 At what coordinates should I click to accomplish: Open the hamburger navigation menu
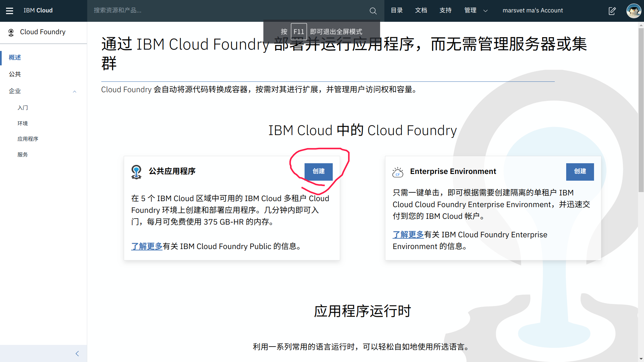[10, 11]
